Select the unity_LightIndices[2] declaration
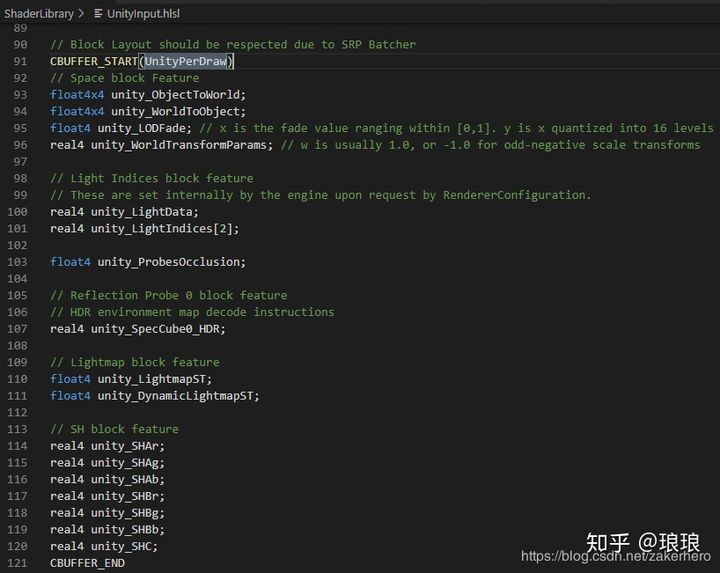Image resolution: width=720 pixels, height=573 pixels. [165, 228]
